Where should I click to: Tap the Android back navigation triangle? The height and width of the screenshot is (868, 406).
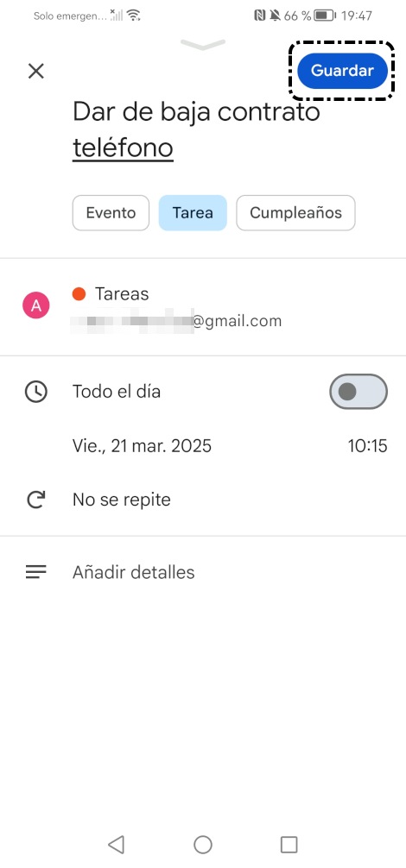click(116, 844)
